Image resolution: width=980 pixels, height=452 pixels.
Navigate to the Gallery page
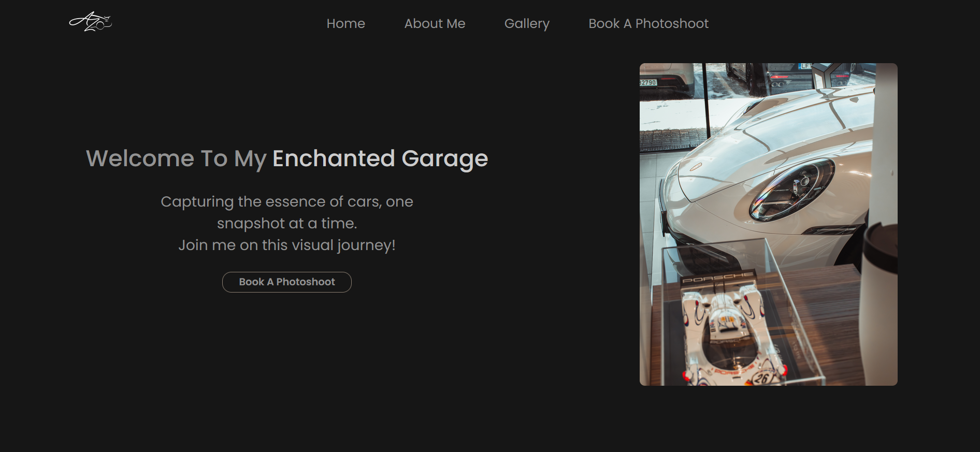tap(527, 23)
